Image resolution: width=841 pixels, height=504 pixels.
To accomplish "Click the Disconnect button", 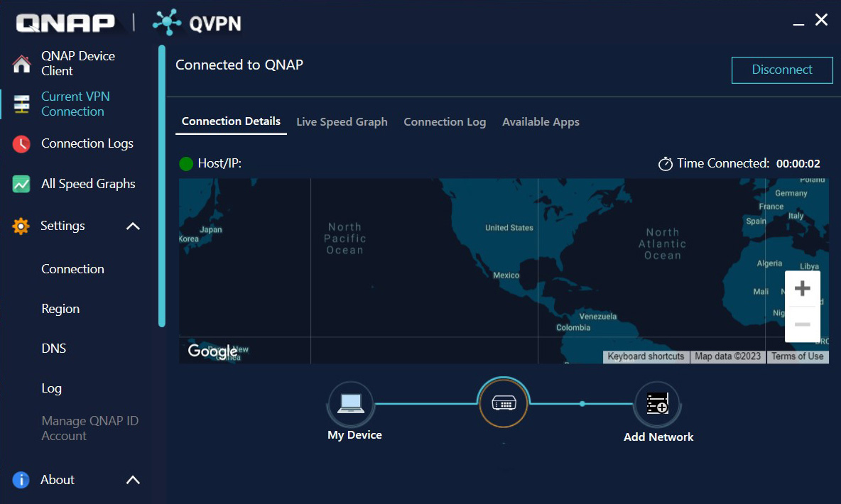I will (782, 70).
